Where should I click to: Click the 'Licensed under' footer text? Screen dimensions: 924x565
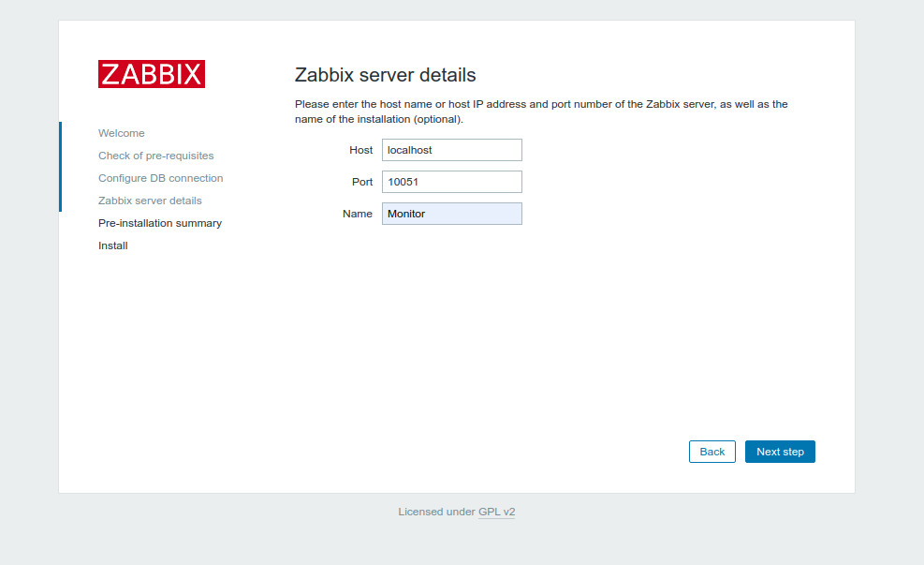436,512
